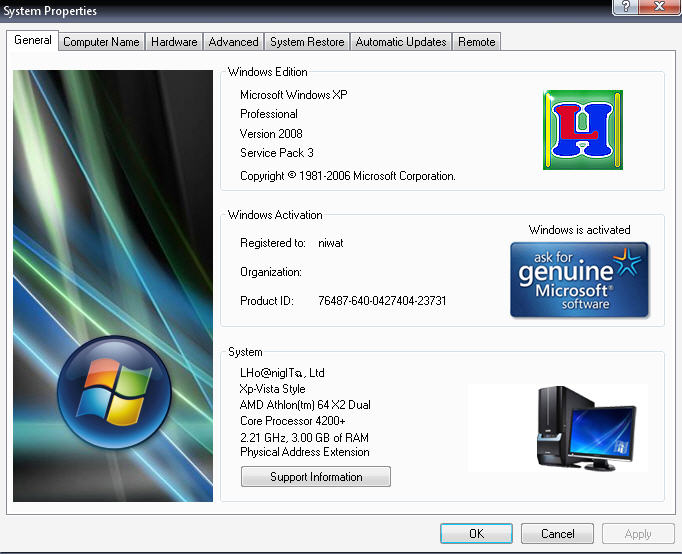Click 'AMD Athlon(tm) 64 X2 Dual' text
This screenshot has width=682, height=554.
305,405
